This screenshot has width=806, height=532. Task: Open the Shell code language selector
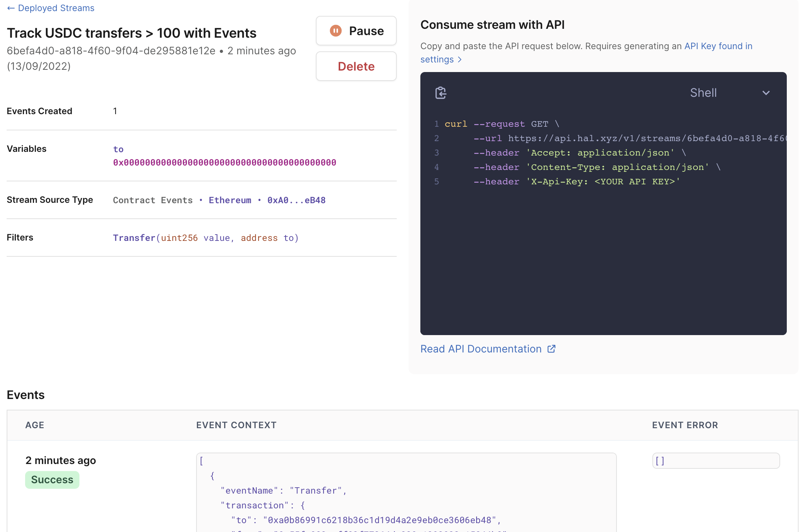[703, 93]
